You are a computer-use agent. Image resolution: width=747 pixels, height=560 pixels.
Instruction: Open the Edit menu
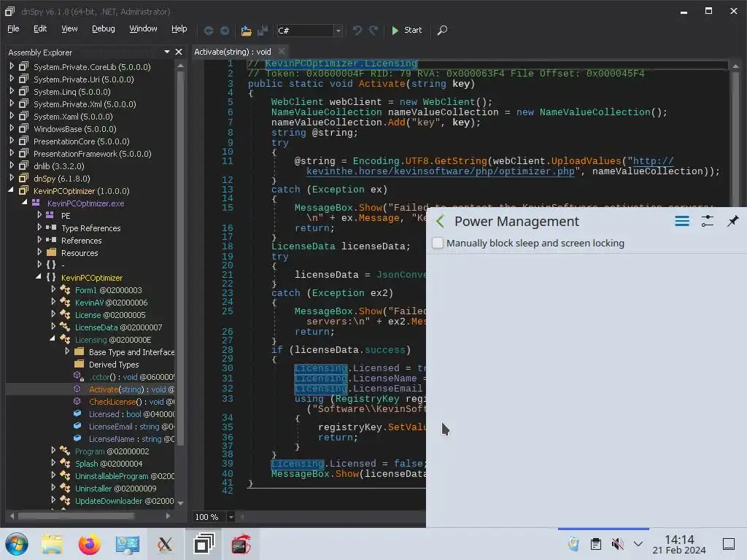coord(40,28)
